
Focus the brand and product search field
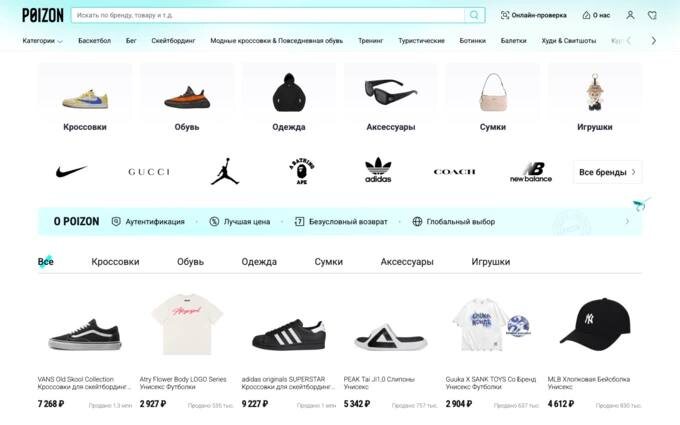268,15
